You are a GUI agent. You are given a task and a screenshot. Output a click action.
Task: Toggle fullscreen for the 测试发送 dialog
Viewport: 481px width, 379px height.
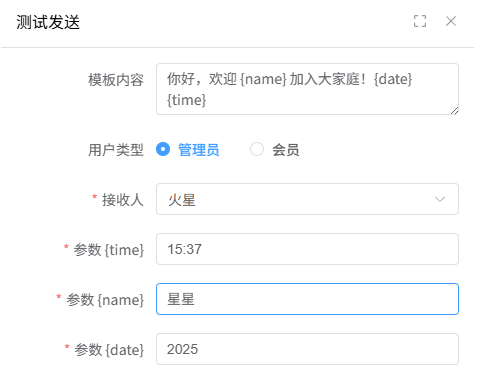(x=420, y=21)
